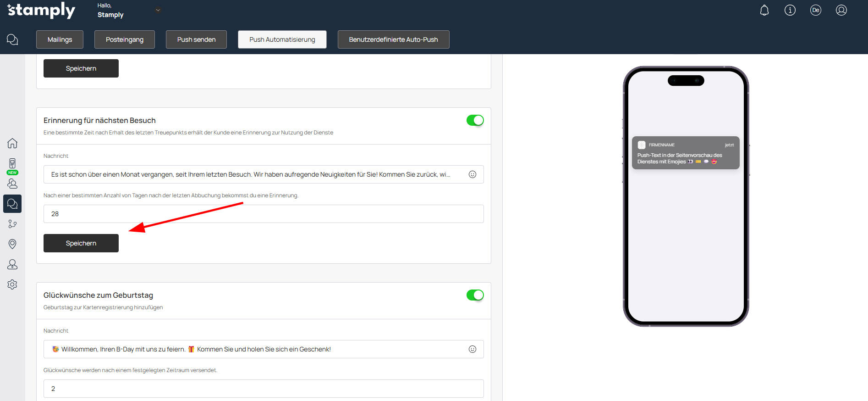This screenshot has width=868, height=401.
Task: Click Speichern below the 28 days field
Action: click(81, 243)
